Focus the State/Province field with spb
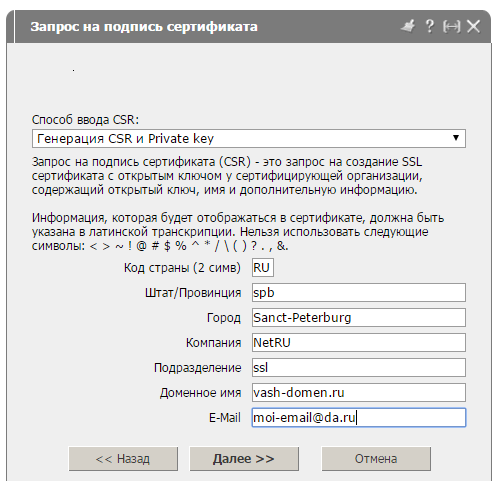 tap(359, 293)
